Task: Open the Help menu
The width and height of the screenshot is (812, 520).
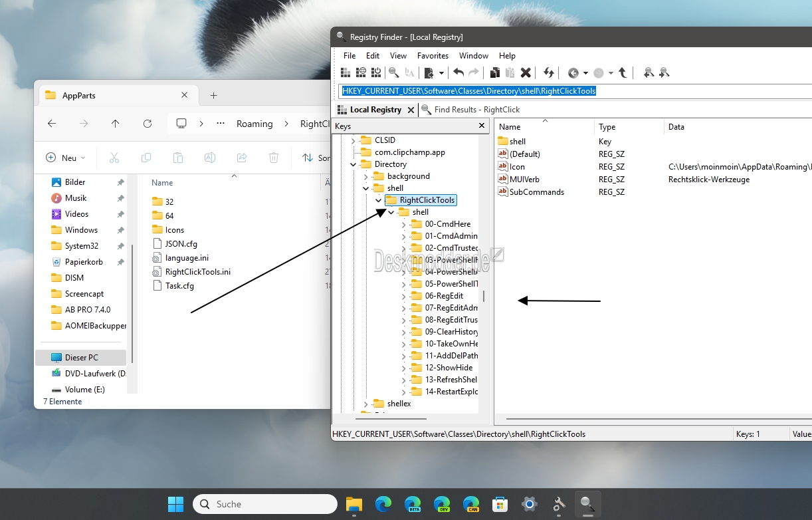Action: tap(507, 56)
